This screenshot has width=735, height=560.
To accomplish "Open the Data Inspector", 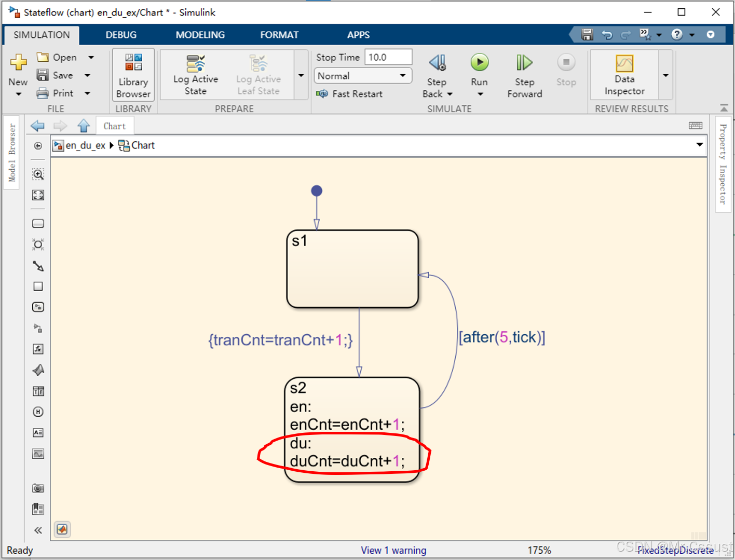I will coord(624,75).
